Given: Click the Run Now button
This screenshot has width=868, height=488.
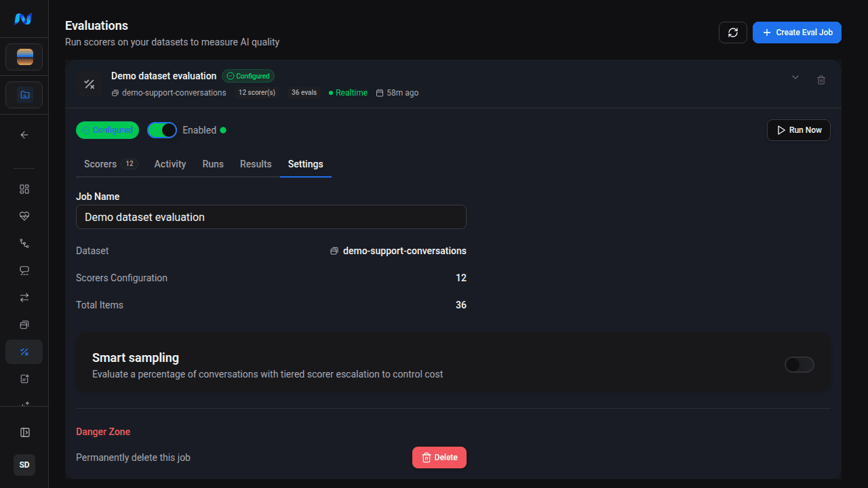Looking at the screenshot, I should point(799,130).
